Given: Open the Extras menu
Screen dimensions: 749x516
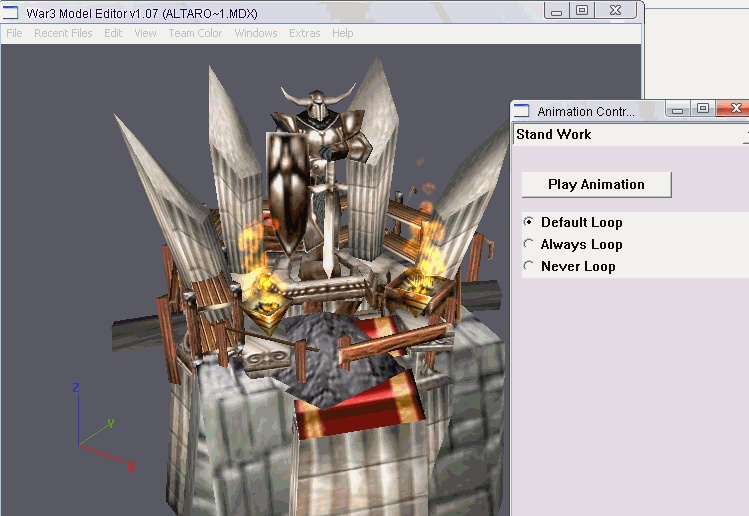Looking at the screenshot, I should click(x=304, y=33).
